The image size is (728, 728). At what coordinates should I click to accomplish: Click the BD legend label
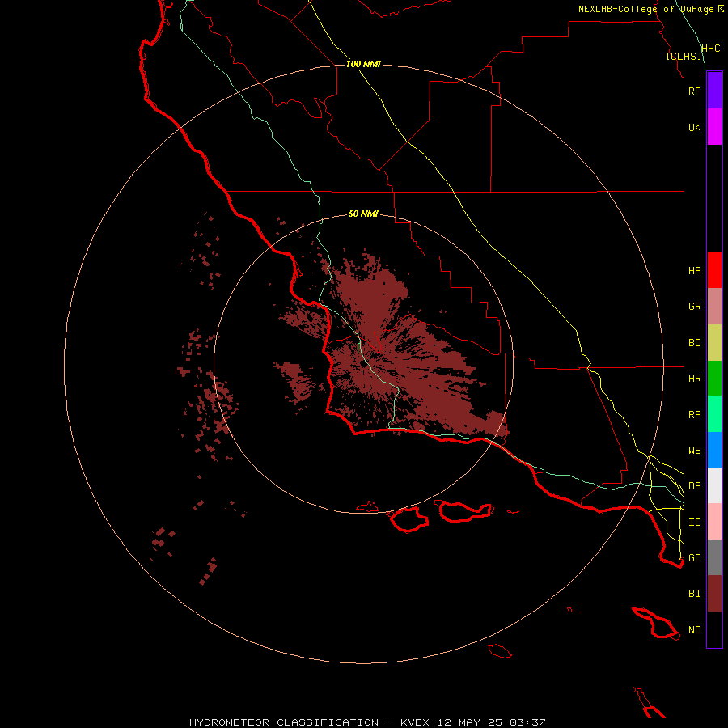pyautogui.click(x=694, y=343)
